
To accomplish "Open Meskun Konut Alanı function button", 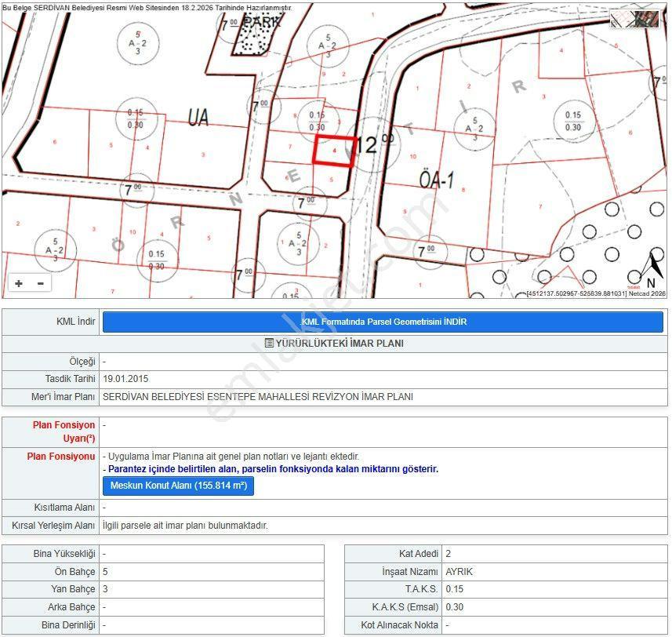I will [178, 486].
